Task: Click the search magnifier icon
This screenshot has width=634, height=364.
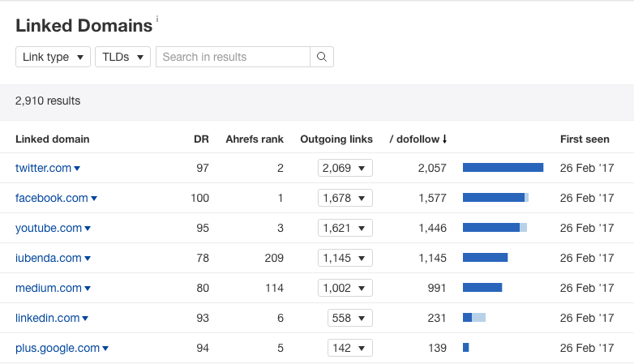Action: 322,57
